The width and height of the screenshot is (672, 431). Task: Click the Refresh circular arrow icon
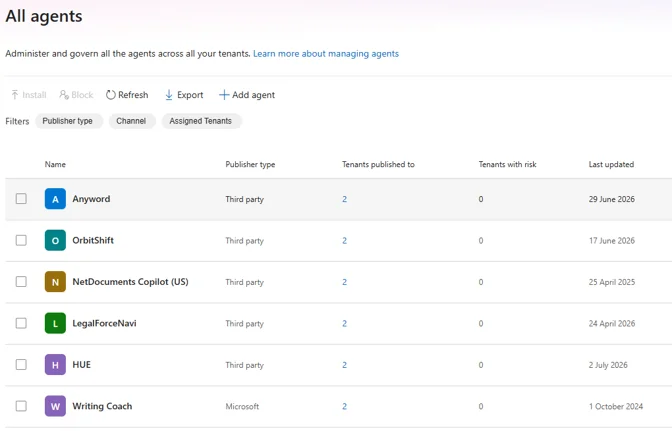(x=111, y=95)
